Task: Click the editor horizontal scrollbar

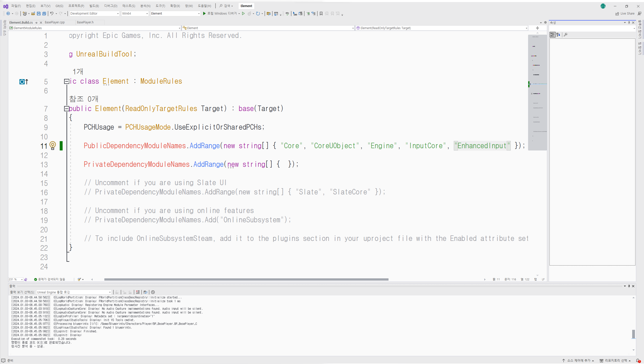Action: coord(246,279)
